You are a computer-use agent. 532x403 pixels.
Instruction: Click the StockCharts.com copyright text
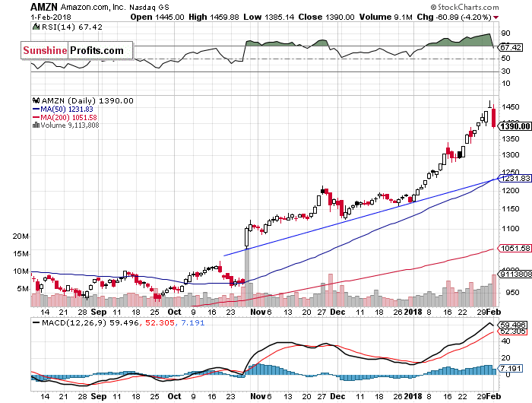(x=464, y=7)
